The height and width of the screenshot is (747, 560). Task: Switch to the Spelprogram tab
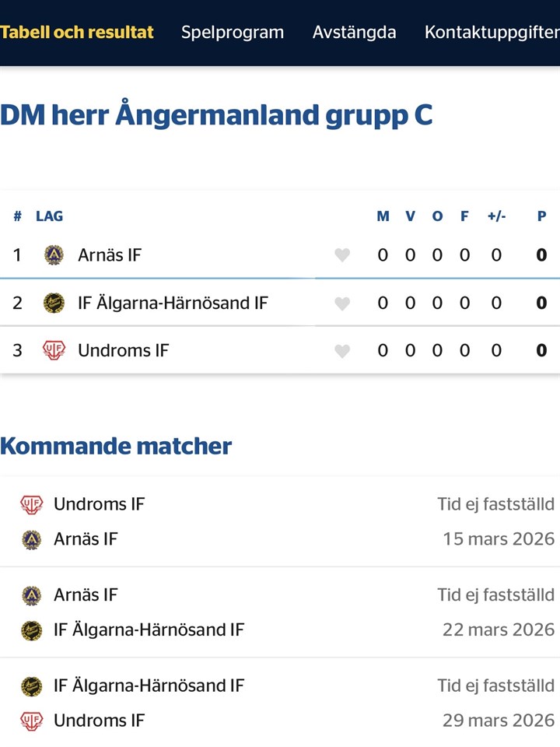pyautogui.click(x=233, y=33)
